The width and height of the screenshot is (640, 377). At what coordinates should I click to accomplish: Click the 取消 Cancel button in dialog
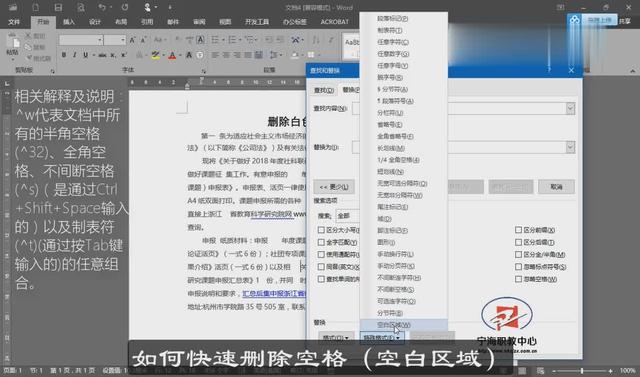click(x=556, y=187)
